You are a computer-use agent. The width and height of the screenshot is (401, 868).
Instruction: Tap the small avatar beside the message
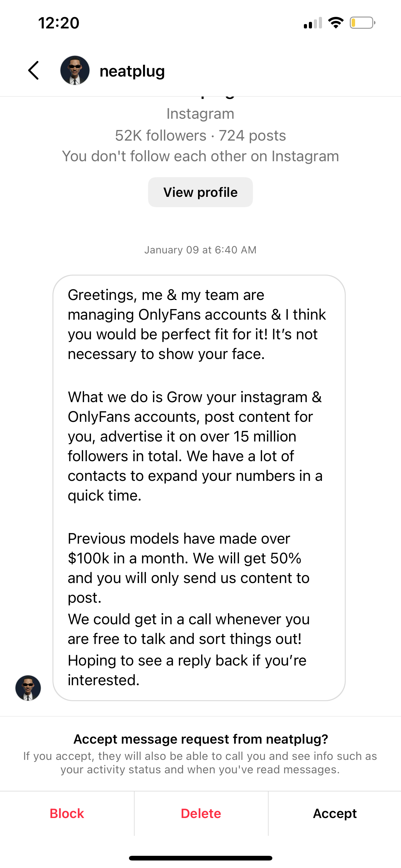pyautogui.click(x=28, y=688)
